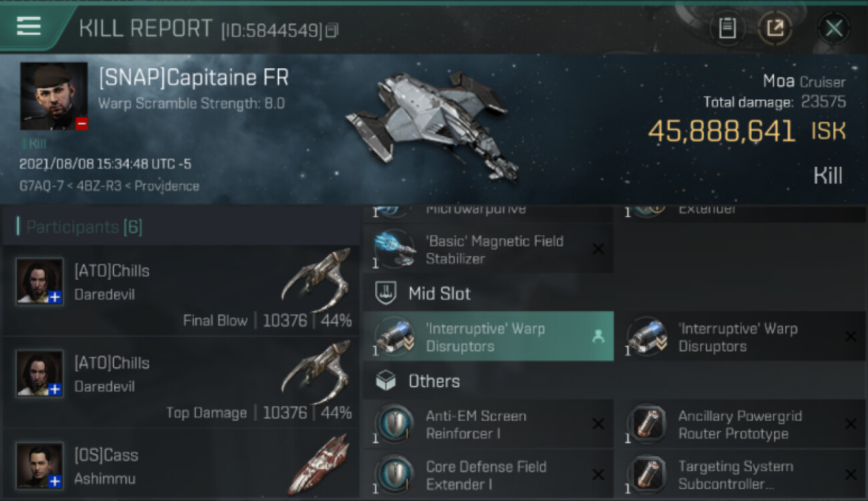
Task: Close the kill report window
Action: click(x=833, y=28)
